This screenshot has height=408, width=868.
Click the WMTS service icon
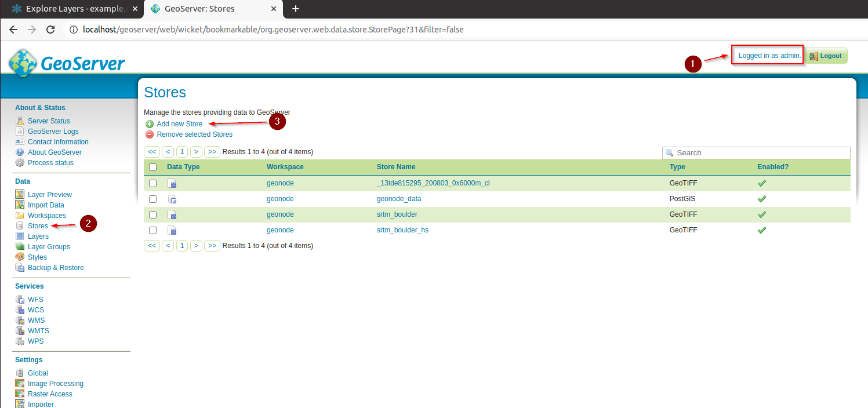[x=20, y=331]
